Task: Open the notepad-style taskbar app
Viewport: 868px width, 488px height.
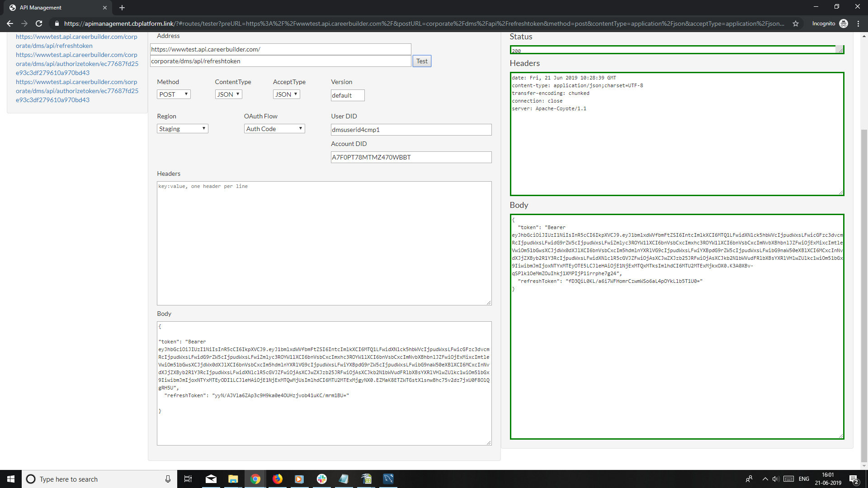Action: pyautogui.click(x=344, y=479)
